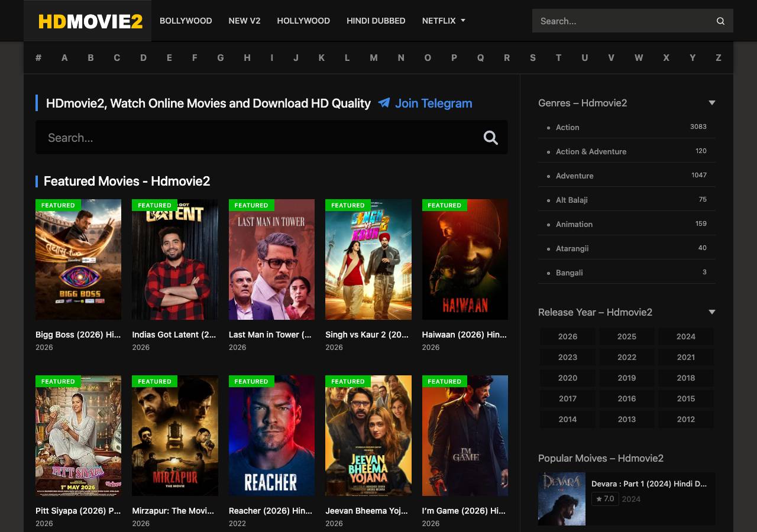
Task: Select release year 2026
Action: tap(568, 336)
